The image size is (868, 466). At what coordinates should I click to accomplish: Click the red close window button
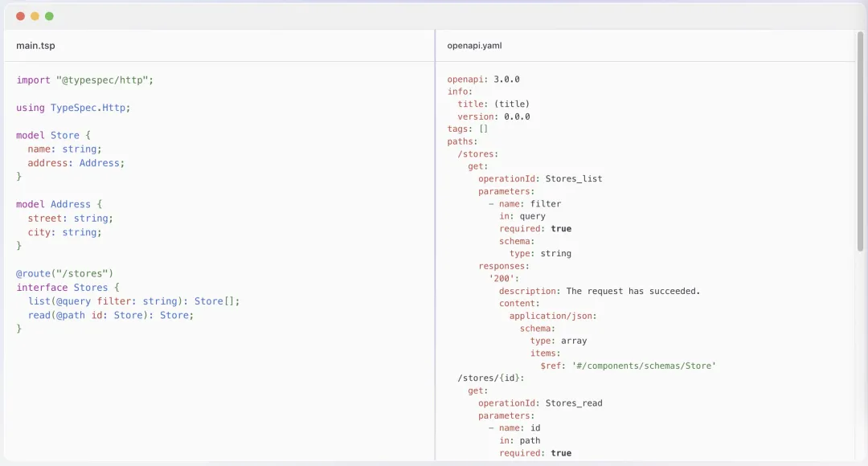pos(21,16)
